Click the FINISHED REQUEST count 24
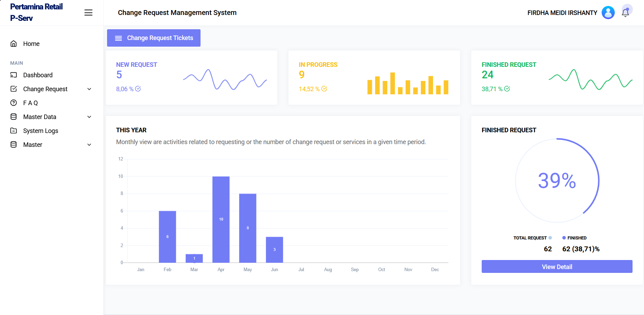 click(x=488, y=75)
